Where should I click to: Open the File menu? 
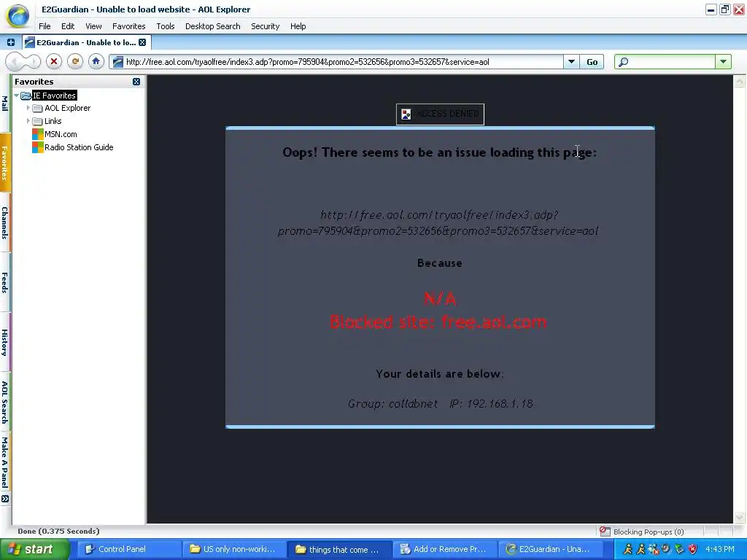pyautogui.click(x=44, y=26)
